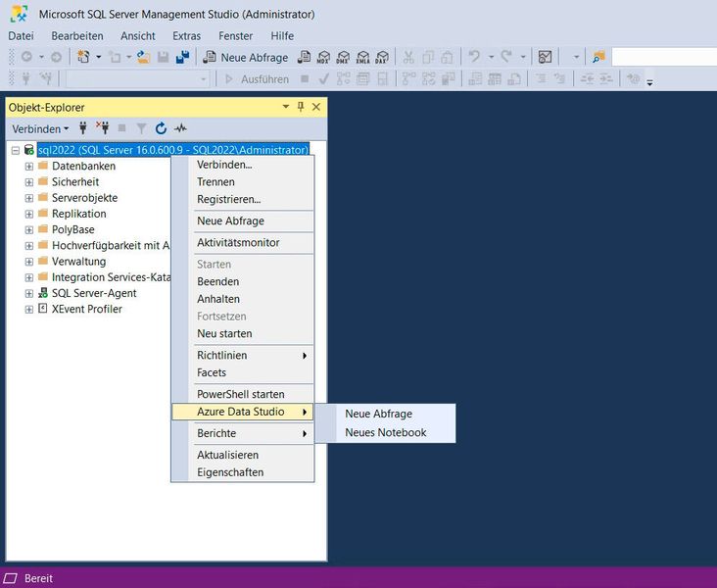Click into the toolbar search box
Screen dimensions: 717x588
coord(664,57)
